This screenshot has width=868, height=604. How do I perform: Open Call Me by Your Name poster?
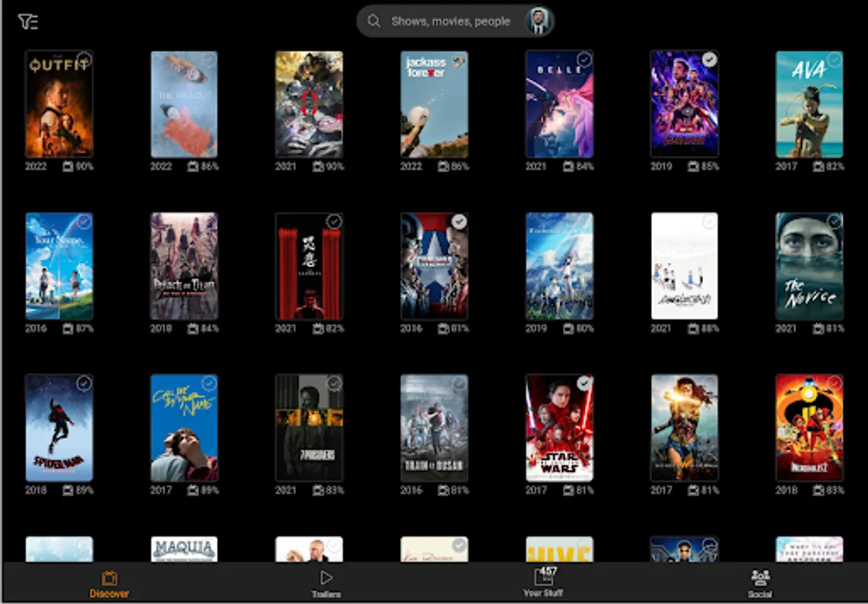184,427
